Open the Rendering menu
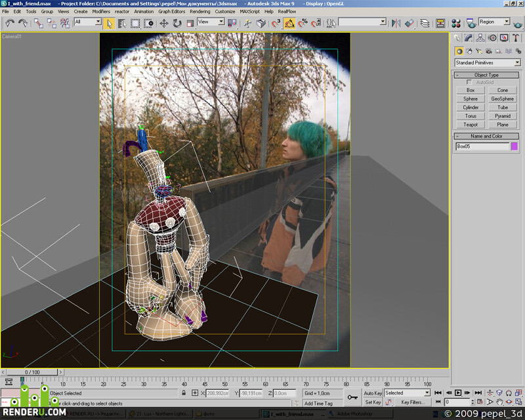This screenshot has height=420, width=525. click(x=200, y=11)
